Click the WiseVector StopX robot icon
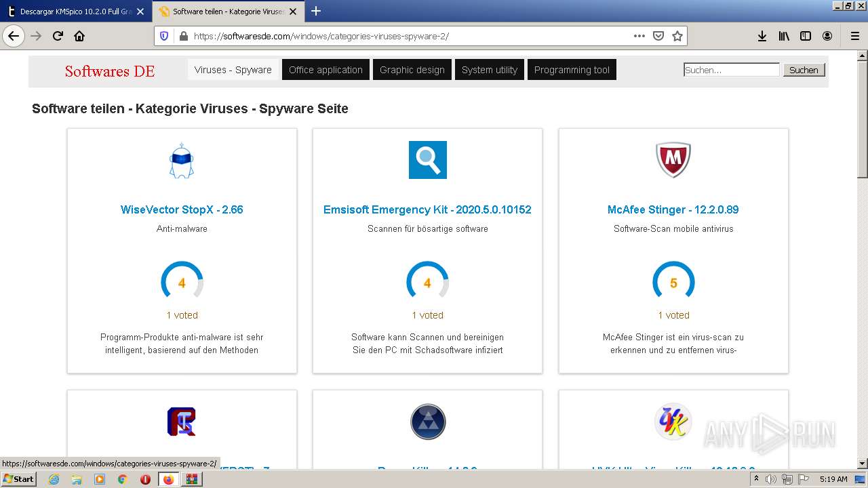The width and height of the screenshot is (868, 488). click(x=182, y=161)
